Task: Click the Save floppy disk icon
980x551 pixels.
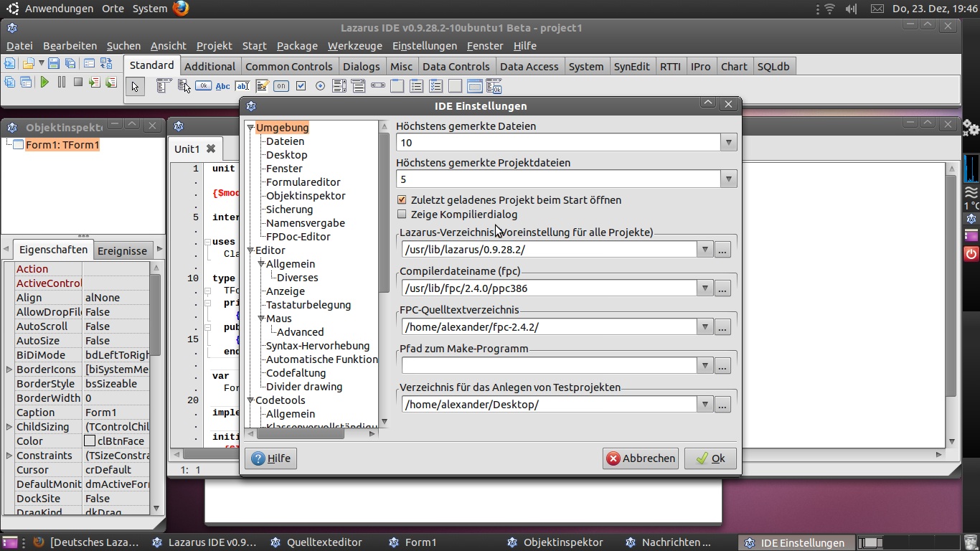Action: point(53,63)
